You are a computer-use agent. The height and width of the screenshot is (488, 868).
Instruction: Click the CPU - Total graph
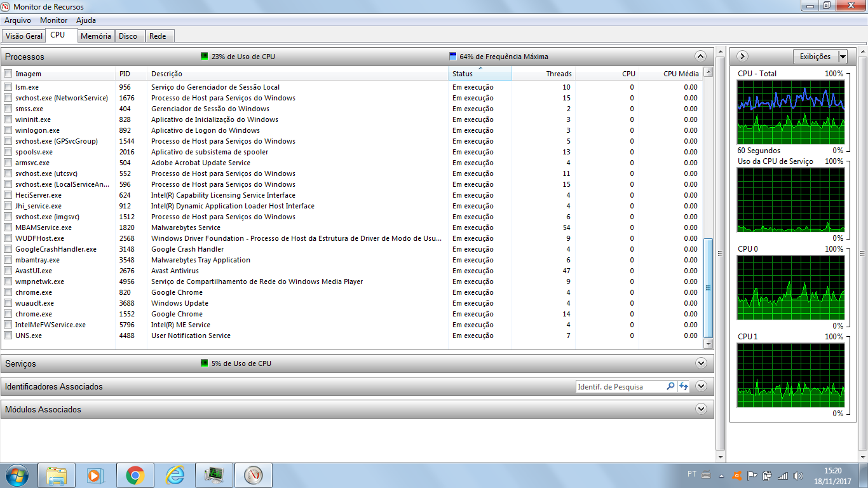tap(790, 112)
